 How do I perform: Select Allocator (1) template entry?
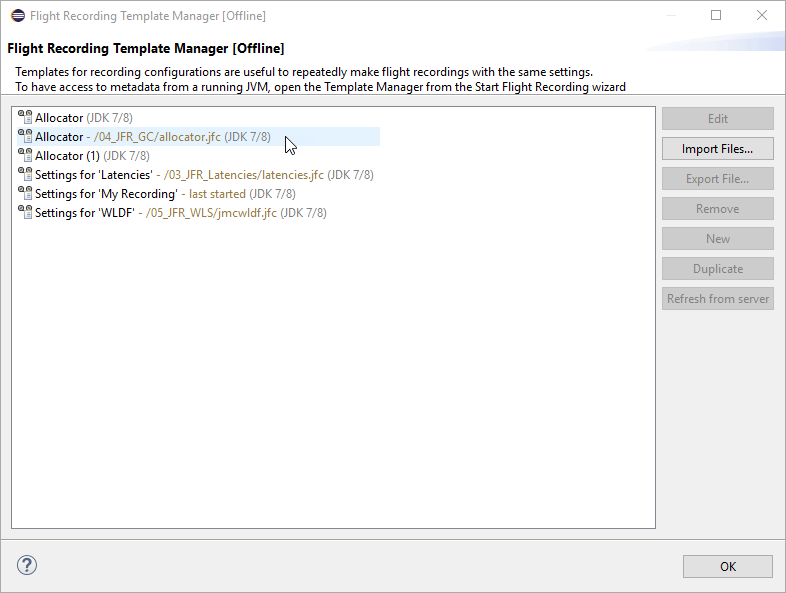click(92, 156)
